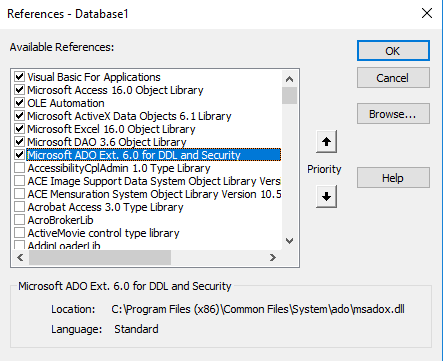443x361 pixels.
Task: Uncheck Microsoft DAO 3.6 Object Library
Action: tap(19, 142)
